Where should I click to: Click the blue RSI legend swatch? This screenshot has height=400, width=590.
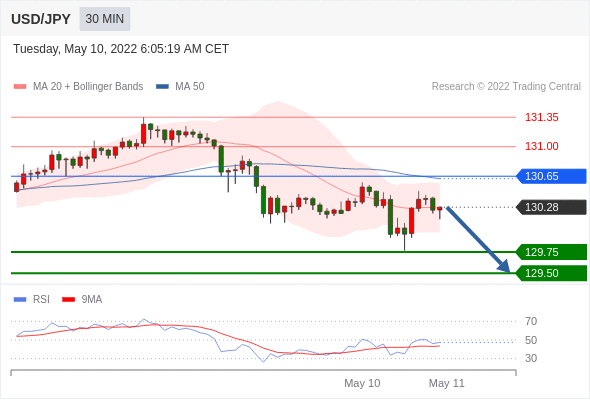[20, 300]
